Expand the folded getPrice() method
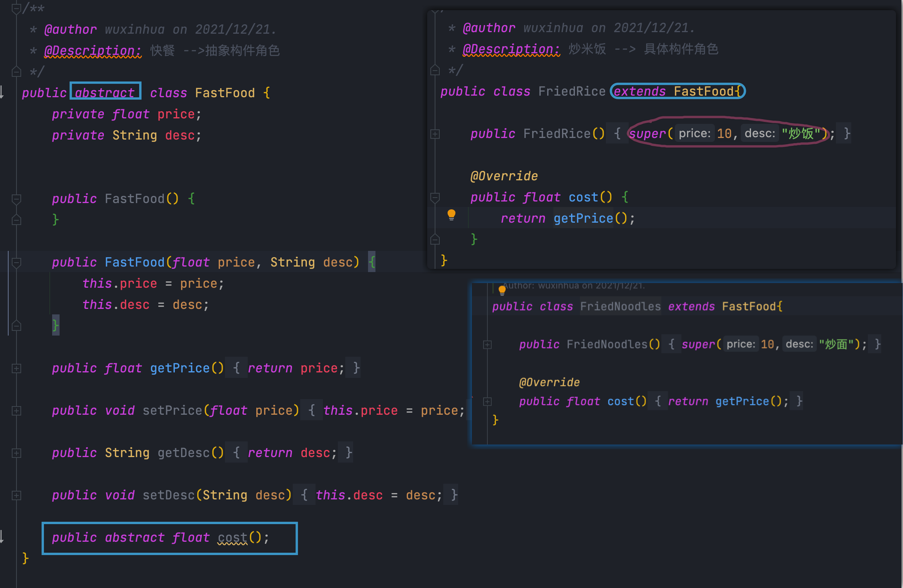 click(16, 368)
